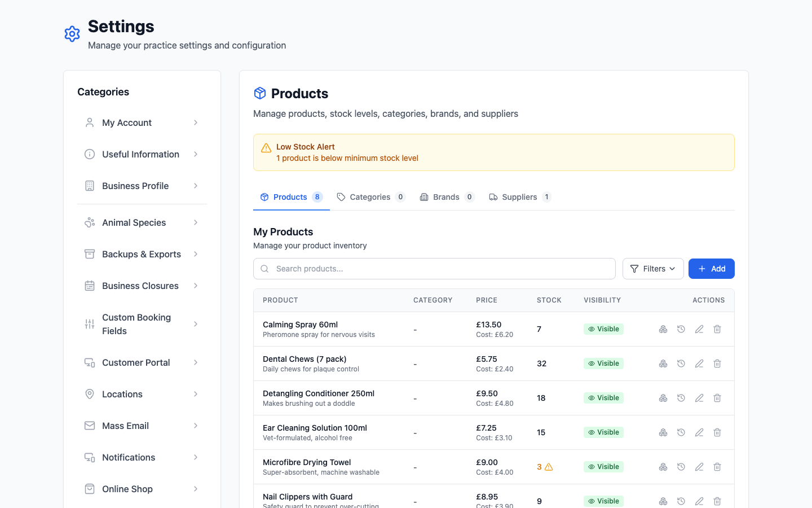
Task: Click the £13.50 price of Calming Spray
Action: pyautogui.click(x=489, y=325)
